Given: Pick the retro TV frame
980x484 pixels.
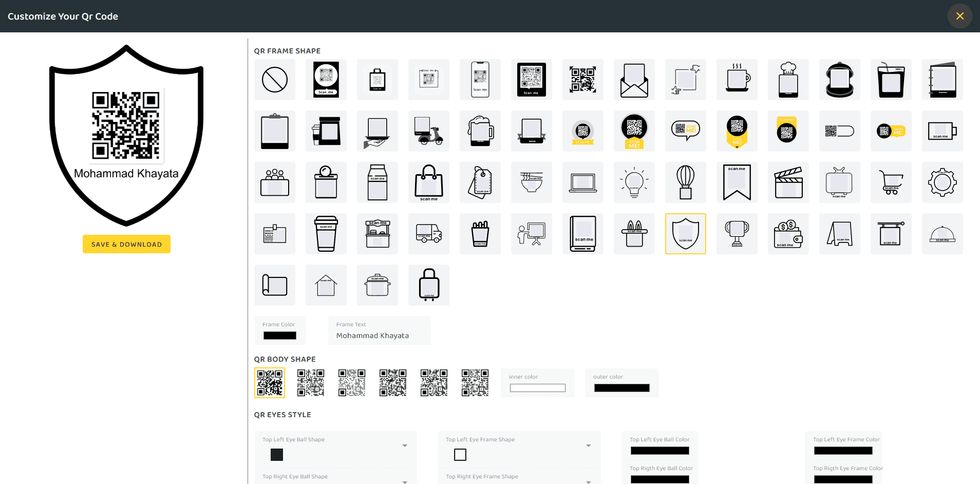Looking at the screenshot, I should (x=840, y=182).
